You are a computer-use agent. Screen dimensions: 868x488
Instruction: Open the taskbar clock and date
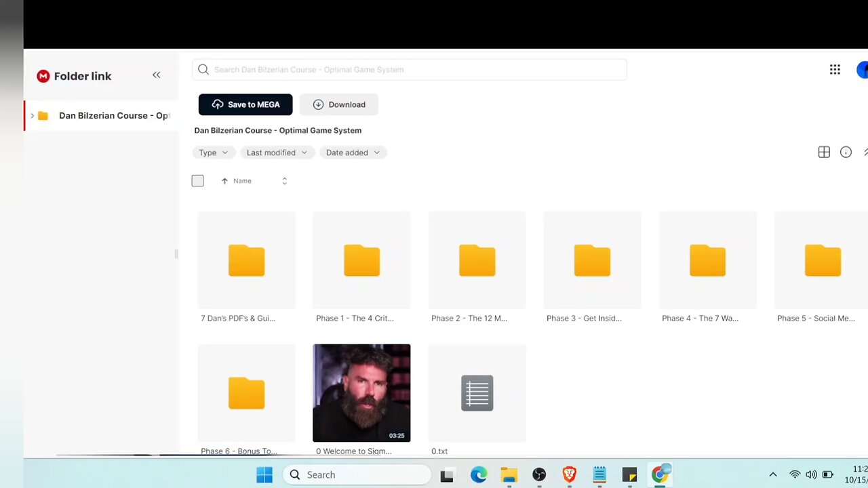coord(856,474)
